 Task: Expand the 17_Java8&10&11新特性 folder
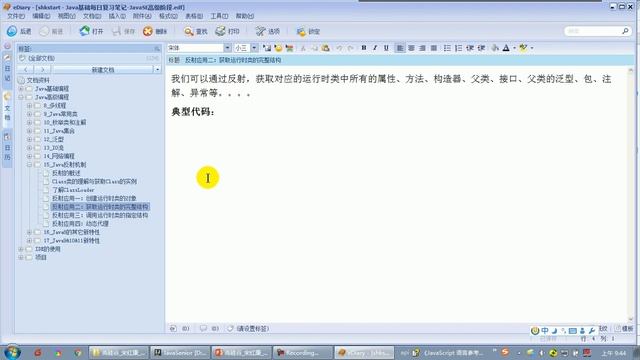click(29, 240)
